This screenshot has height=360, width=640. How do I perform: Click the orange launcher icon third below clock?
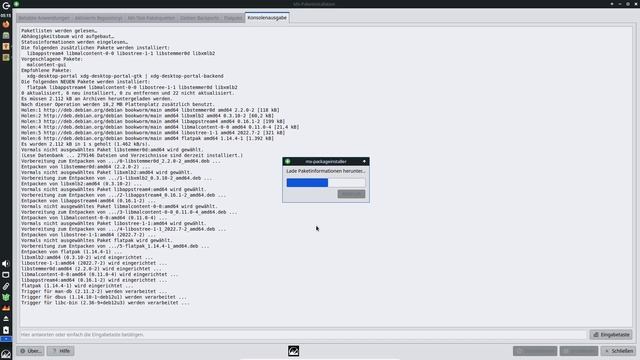pos(6,47)
